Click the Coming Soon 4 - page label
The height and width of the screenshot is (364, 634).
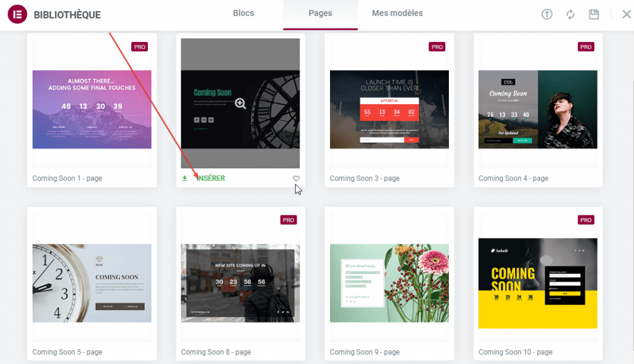pos(513,178)
